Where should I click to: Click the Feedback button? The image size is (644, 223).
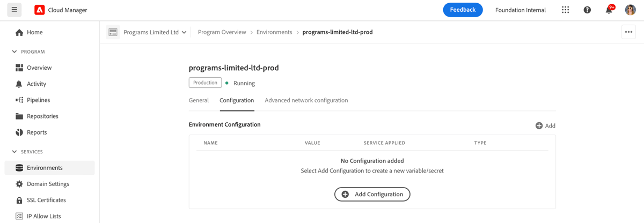click(463, 10)
